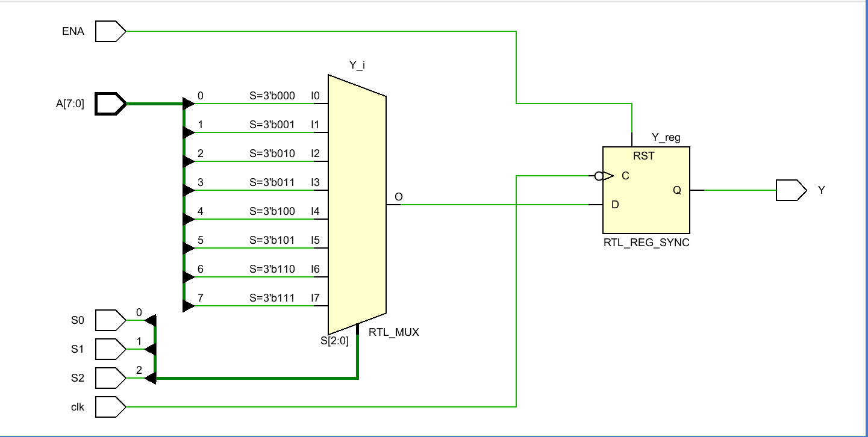Image resolution: width=868 pixels, height=437 pixels.
Task: Click the S=3'b010 net label
Action: [x=272, y=153]
